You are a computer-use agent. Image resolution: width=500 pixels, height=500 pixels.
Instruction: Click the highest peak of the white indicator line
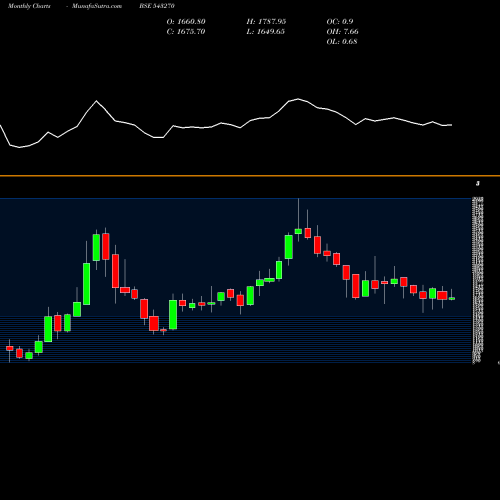click(298, 99)
